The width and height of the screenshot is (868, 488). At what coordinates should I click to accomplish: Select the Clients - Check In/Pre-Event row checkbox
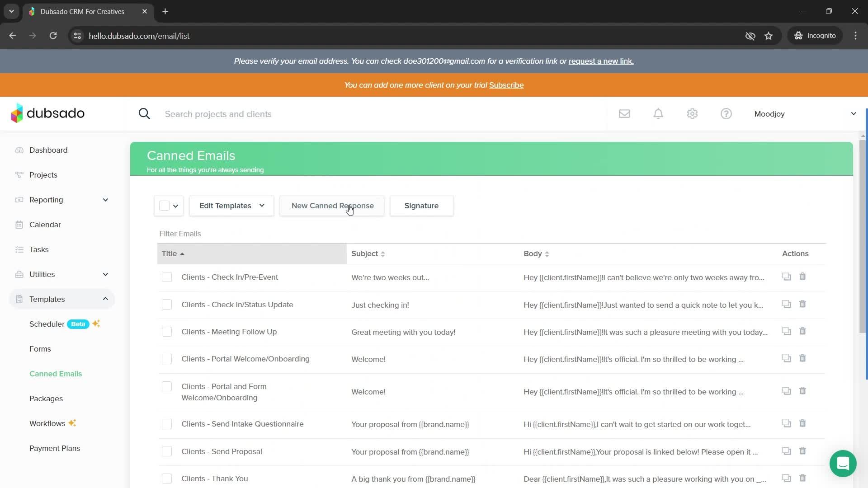(167, 277)
